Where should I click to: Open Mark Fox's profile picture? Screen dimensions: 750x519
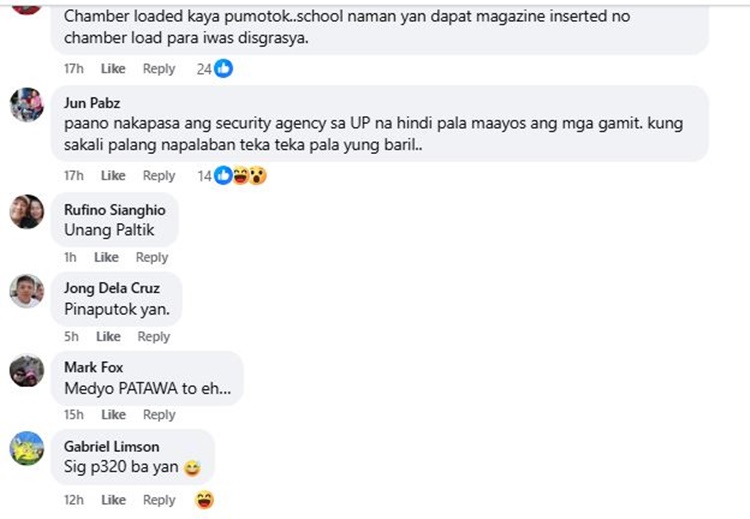pos(27,371)
